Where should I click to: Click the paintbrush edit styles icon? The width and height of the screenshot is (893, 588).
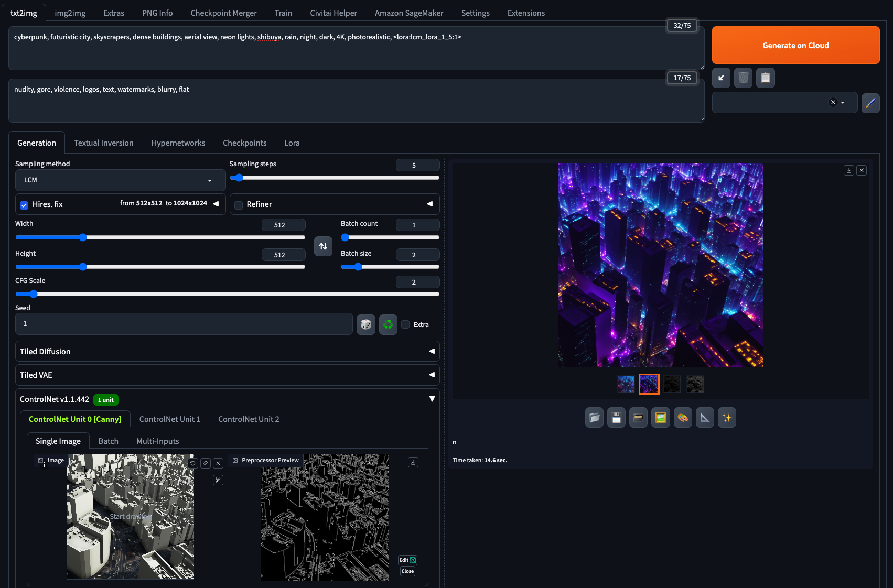click(x=870, y=103)
